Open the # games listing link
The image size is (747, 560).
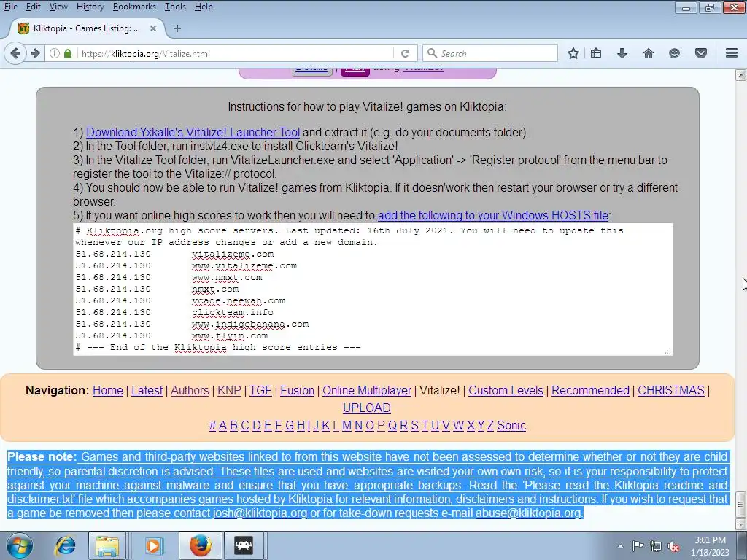click(212, 426)
